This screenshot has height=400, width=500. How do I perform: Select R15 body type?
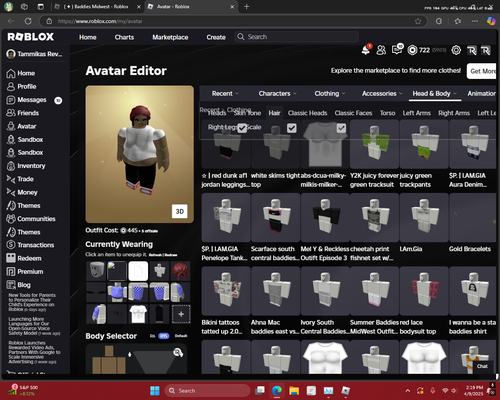click(x=164, y=336)
